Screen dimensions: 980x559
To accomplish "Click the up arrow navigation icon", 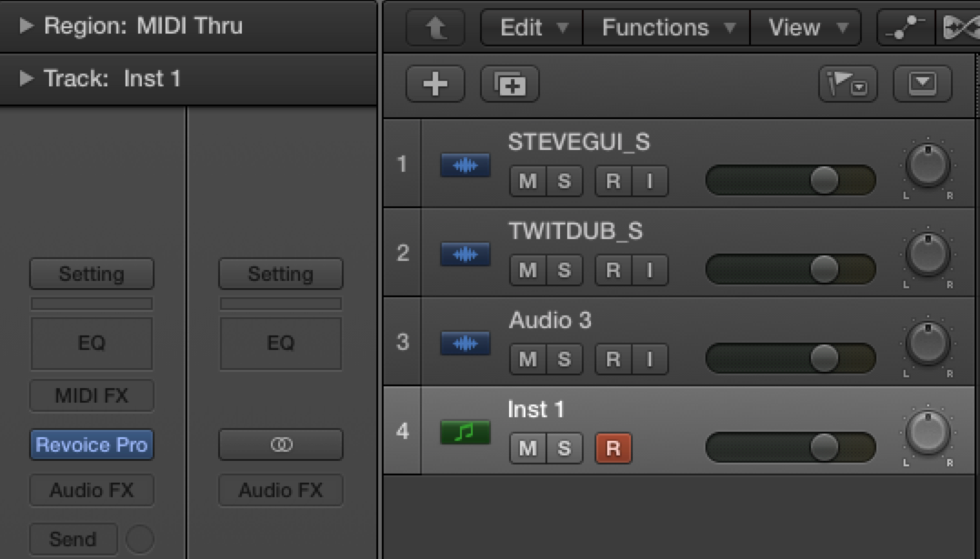I will pos(435,27).
